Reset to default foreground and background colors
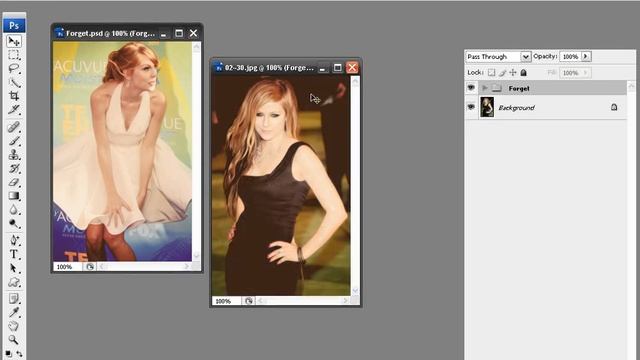The width and height of the screenshot is (640, 360). (x=8, y=353)
